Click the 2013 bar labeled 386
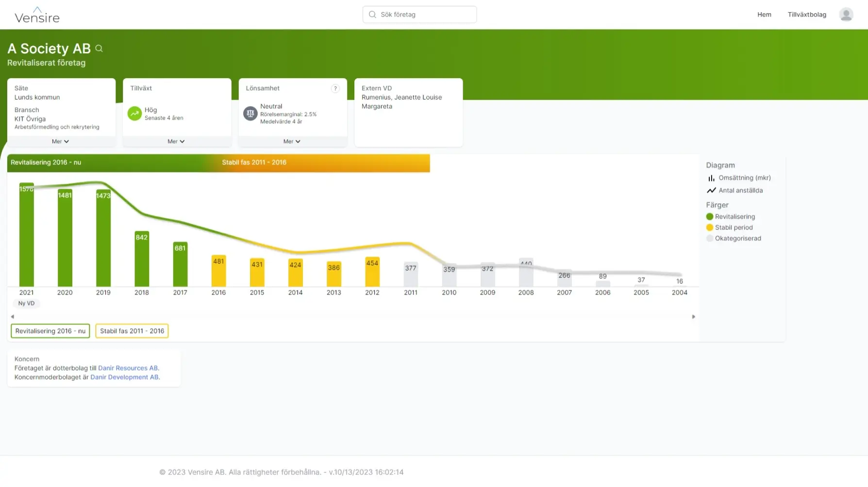Viewport: 868px width, 487px height. click(334, 274)
